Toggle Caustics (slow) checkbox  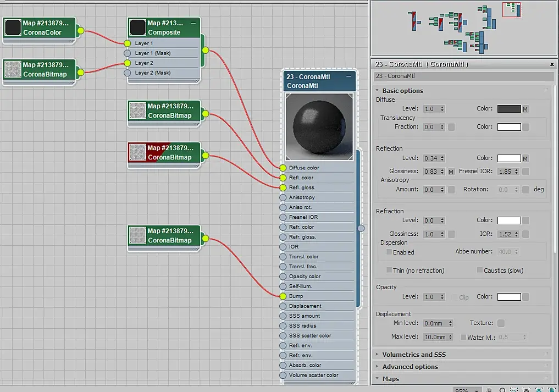(x=480, y=270)
